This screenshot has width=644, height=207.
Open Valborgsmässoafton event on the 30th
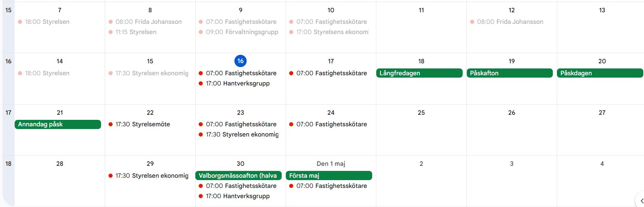click(x=238, y=176)
